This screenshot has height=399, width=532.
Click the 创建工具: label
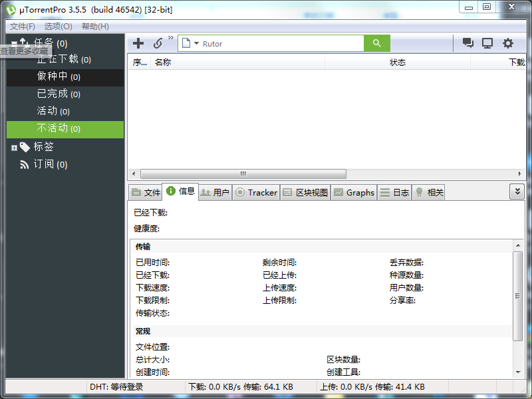[343, 372]
